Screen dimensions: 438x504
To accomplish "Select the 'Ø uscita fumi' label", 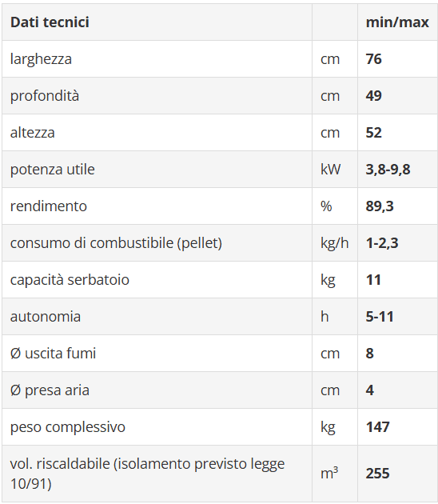I will (53, 354).
